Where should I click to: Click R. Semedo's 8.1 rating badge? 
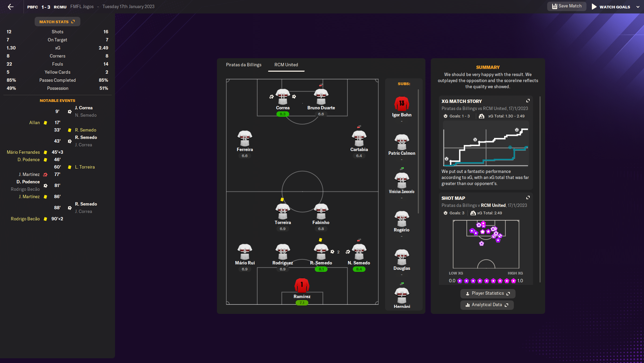[321, 269]
